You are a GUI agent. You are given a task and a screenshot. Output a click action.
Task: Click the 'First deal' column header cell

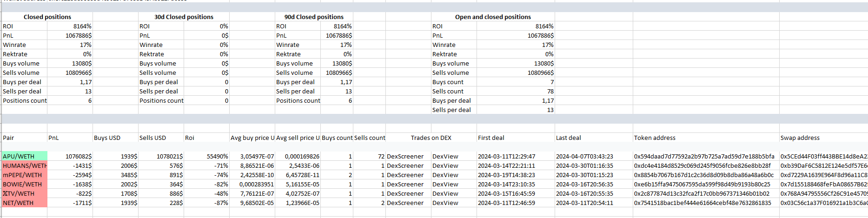click(x=491, y=138)
